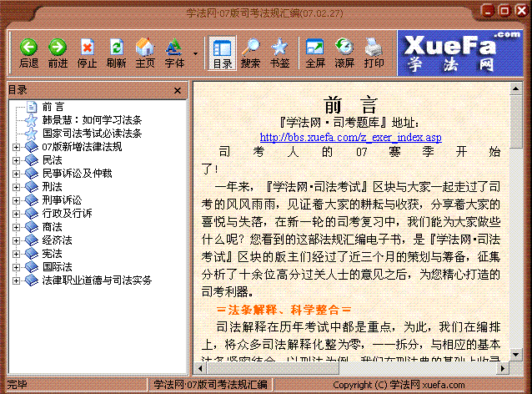Click the star icon beside 国家司法考试必读法条
Viewport: 532px width, 394px height.
click(31, 134)
